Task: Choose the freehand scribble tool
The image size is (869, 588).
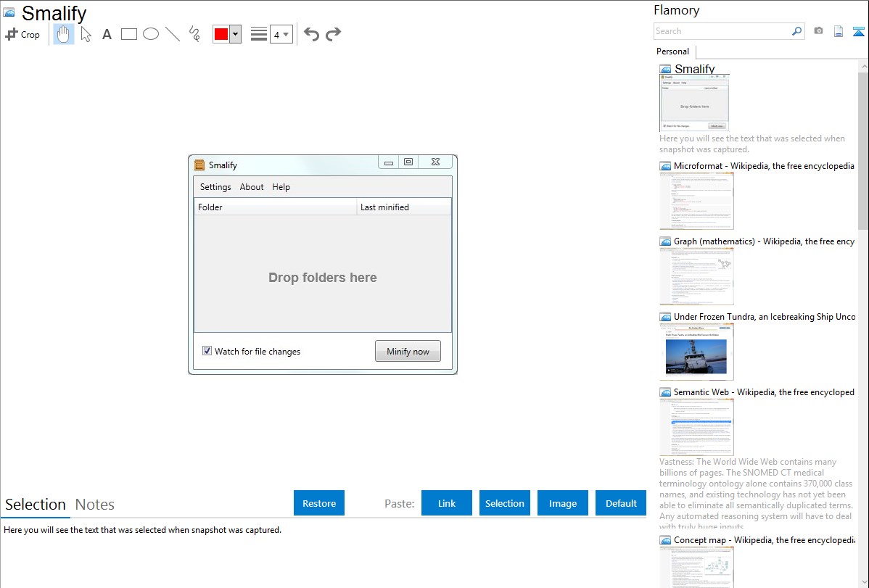Action: point(194,34)
